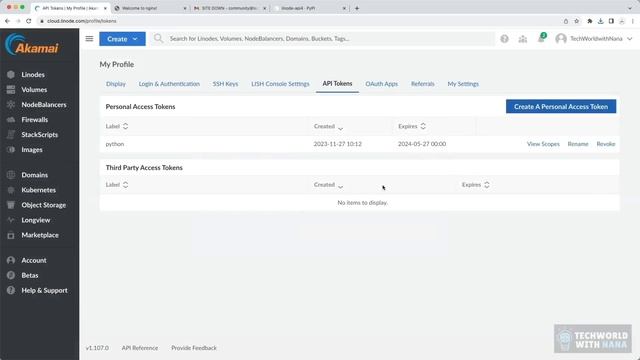Reload the browser page
This screenshot has width=640, height=360.
tap(29, 21)
